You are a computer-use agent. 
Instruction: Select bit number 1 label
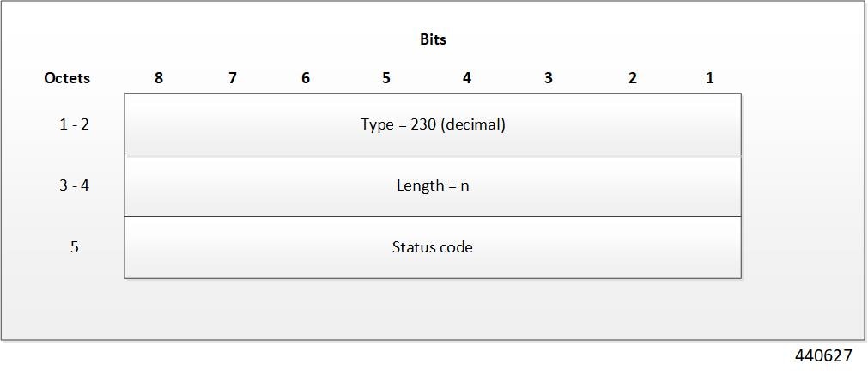click(x=710, y=78)
